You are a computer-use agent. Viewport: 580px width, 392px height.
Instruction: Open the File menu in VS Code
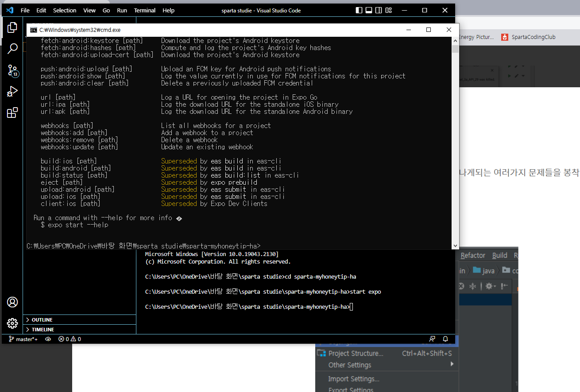click(25, 10)
